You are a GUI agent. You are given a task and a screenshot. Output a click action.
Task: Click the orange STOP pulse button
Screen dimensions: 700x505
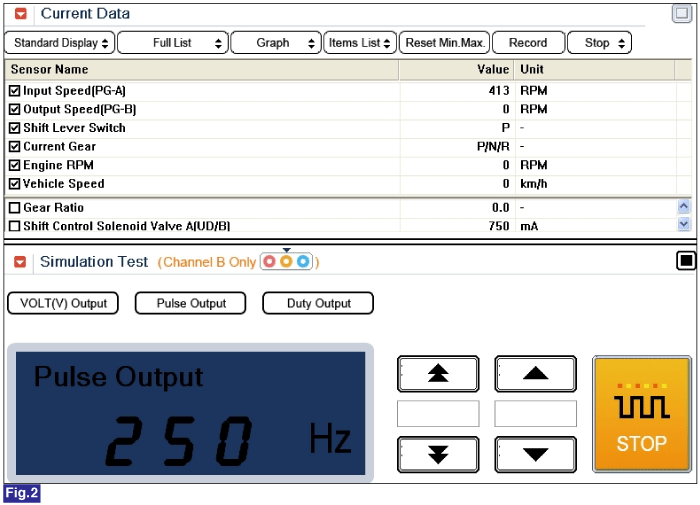coord(642,414)
